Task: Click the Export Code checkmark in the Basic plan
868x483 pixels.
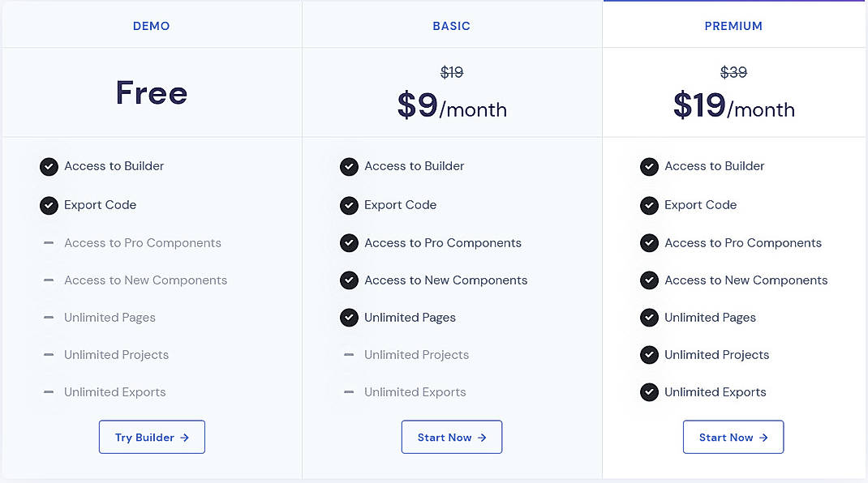Action: [349, 205]
